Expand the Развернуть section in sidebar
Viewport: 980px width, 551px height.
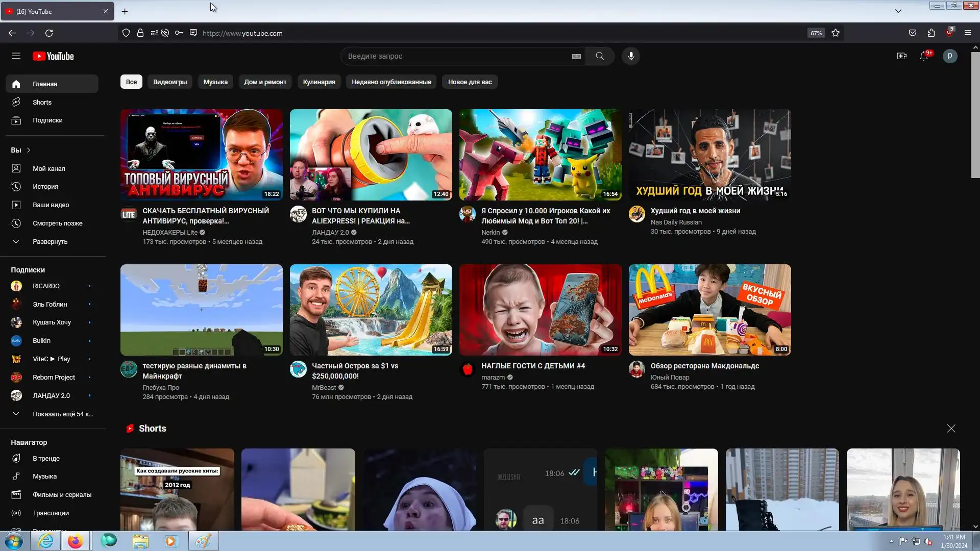coord(50,242)
